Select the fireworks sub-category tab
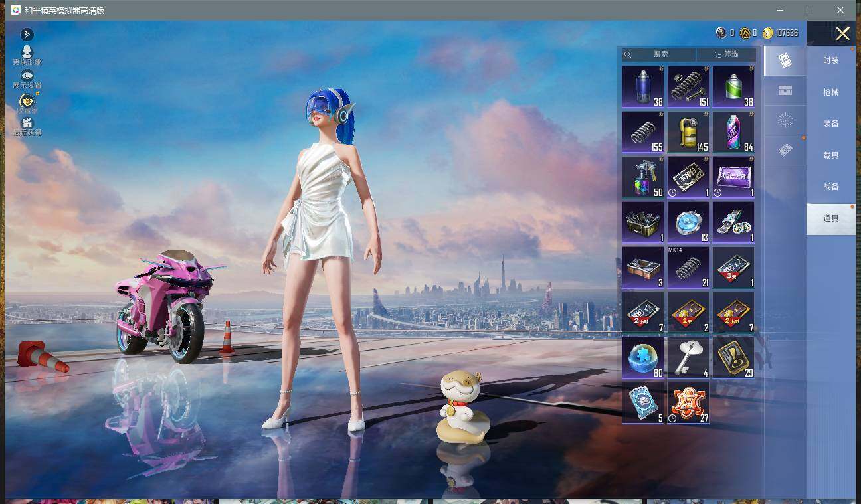This screenshot has width=861, height=504. (x=785, y=120)
